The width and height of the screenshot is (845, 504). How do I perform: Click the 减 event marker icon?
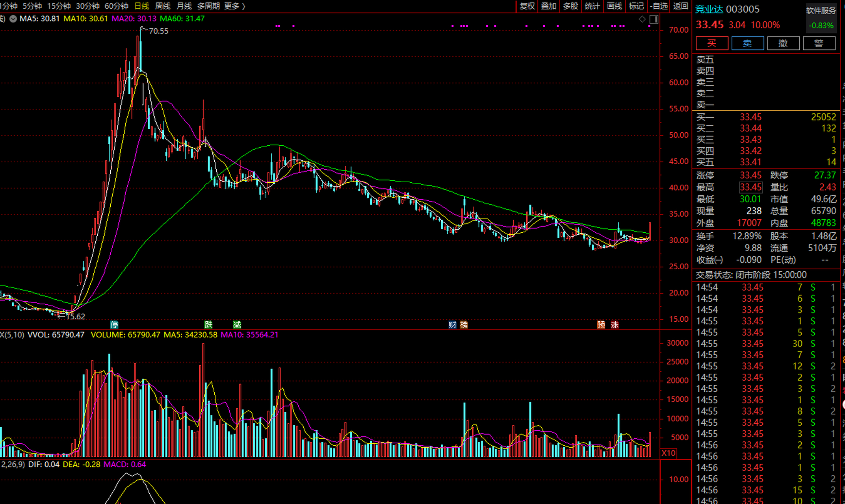click(x=237, y=324)
